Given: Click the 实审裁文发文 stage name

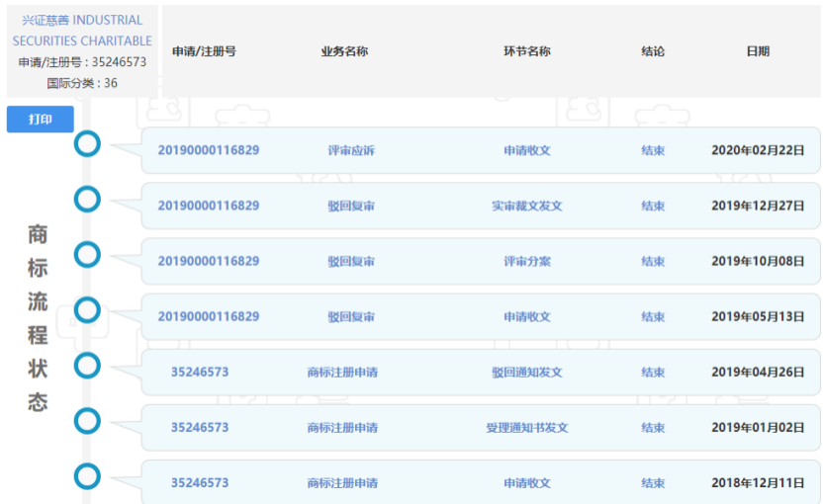Looking at the screenshot, I should (527, 207).
